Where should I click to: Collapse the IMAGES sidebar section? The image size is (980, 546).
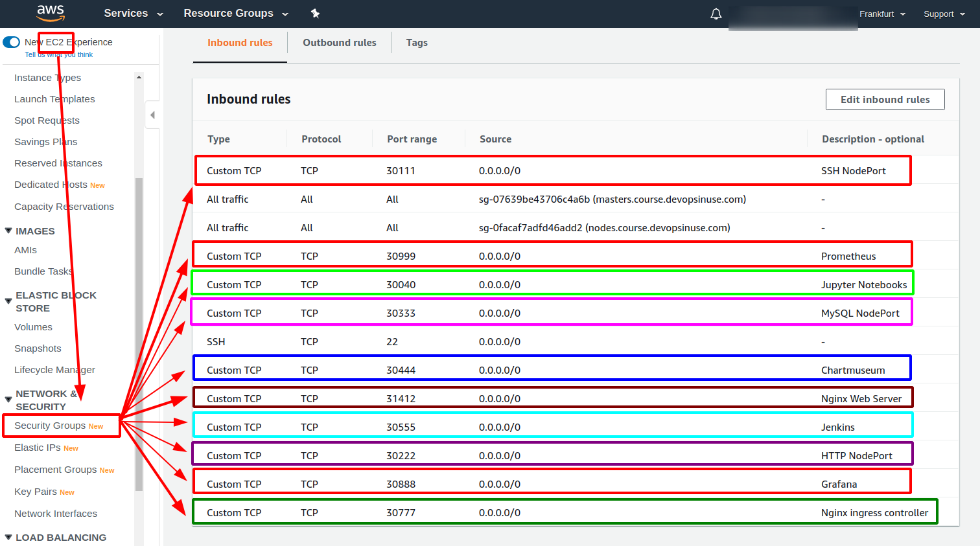point(8,231)
